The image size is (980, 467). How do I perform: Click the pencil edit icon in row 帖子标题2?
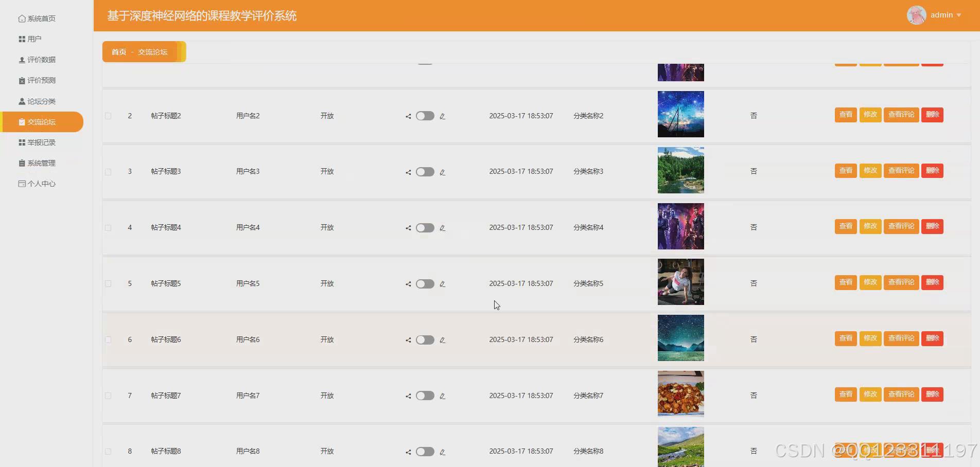tap(442, 116)
